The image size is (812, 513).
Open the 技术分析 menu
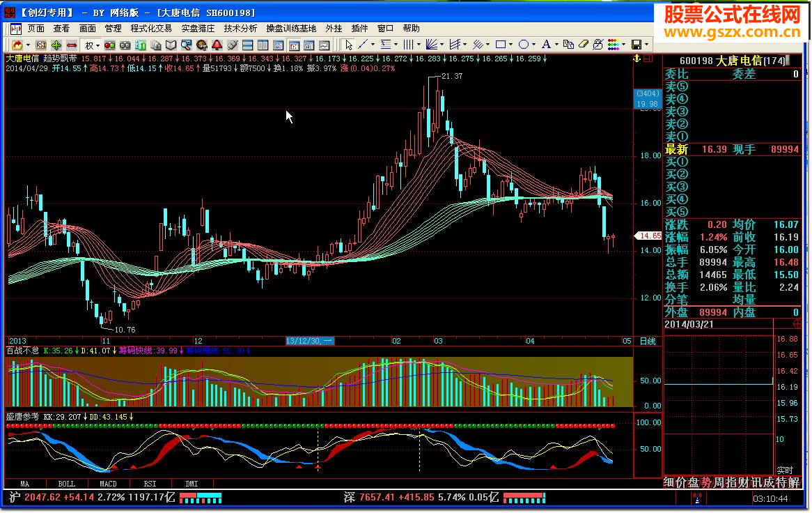pyautogui.click(x=240, y=29)
